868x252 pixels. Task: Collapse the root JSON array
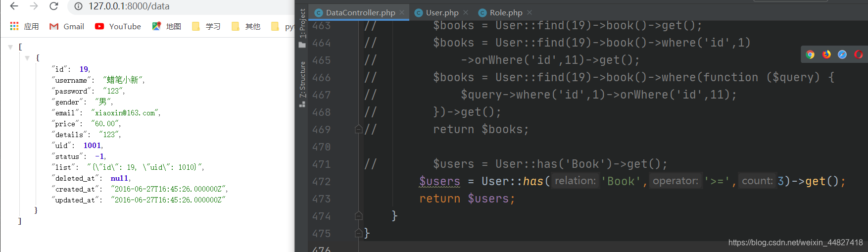pos(10,47)
